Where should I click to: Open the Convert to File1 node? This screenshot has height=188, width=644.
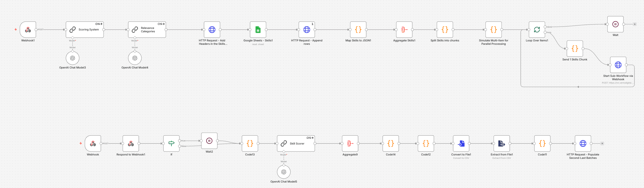pyautogui.click(x=461, y=143)
